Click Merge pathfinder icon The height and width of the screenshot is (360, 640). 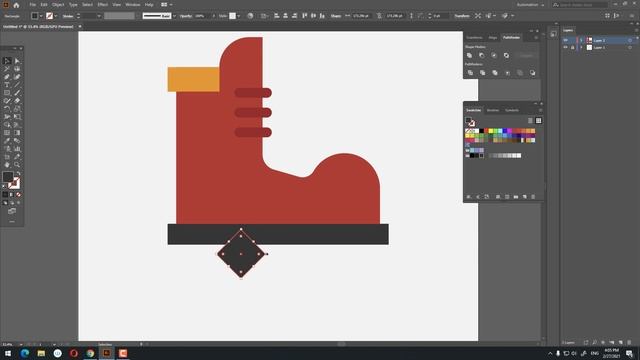[x=495, y=73]
